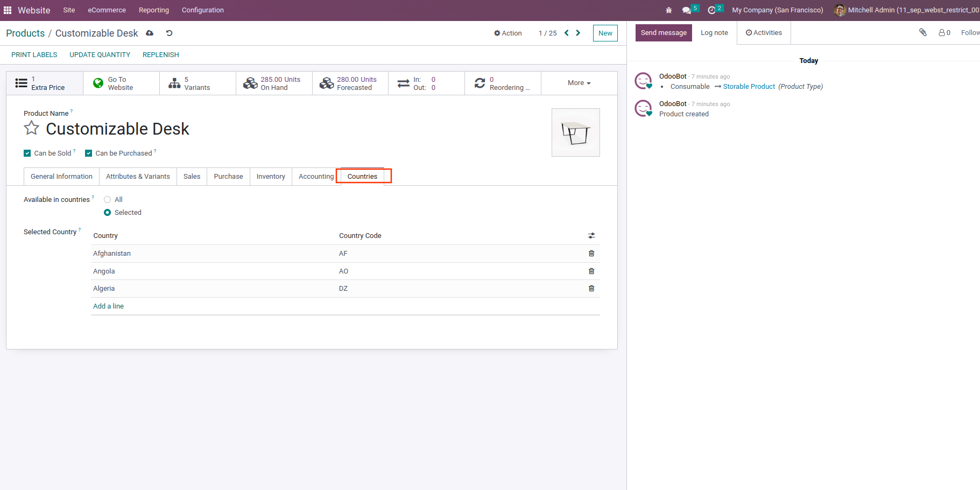This screenshot has width=980, height=490.
Task: Click the product image thumbnail
Action: coord(576,132)
